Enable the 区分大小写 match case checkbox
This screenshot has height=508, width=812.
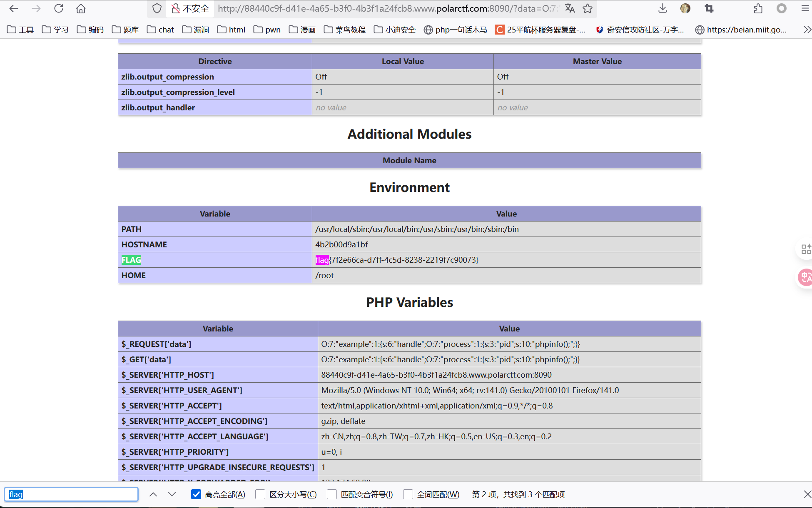click(x=260, y=494)
